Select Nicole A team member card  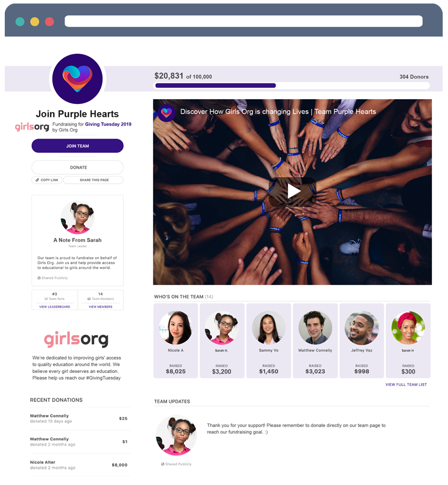(176, 341)
